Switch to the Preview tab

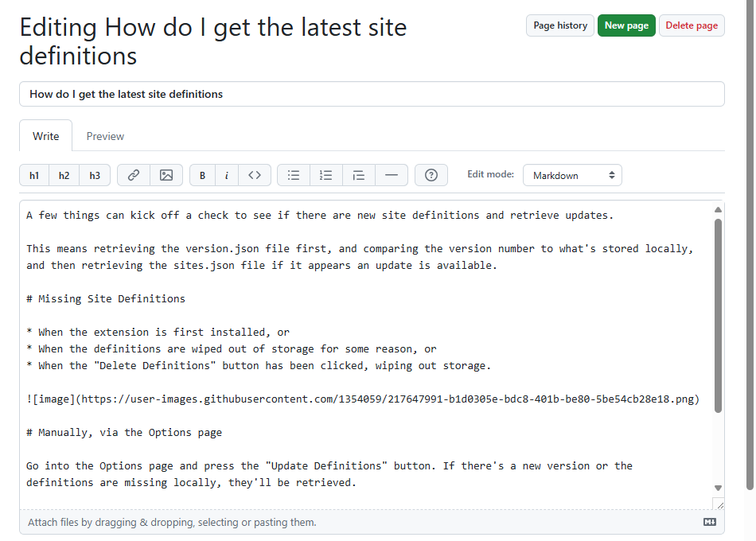click(x=105, y=136)
